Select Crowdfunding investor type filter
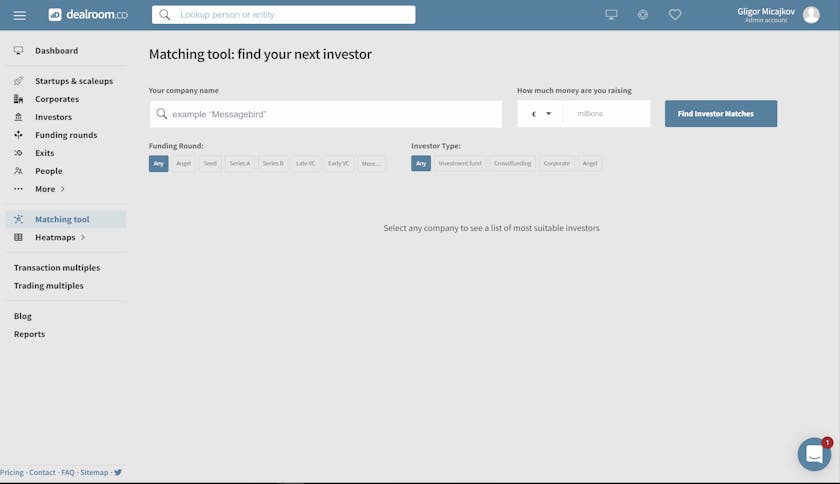The width and height of the screenshot is (840, 484). pos(512,163)
